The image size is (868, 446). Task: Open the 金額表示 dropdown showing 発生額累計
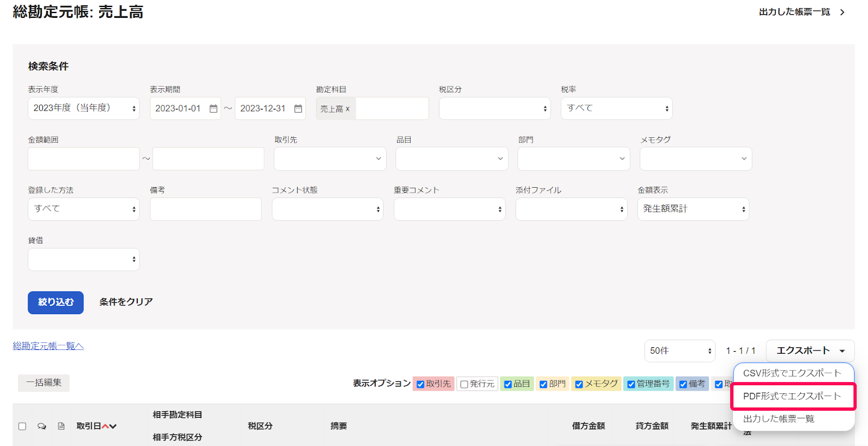pos(693,209)
